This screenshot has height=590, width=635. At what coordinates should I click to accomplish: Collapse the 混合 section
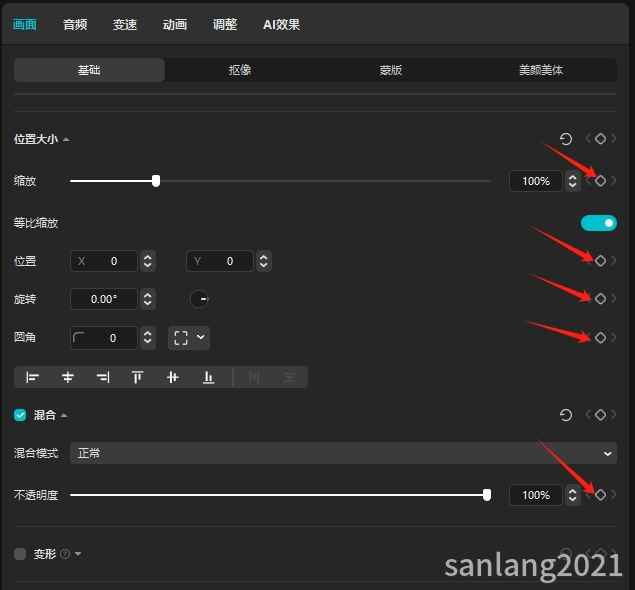coord(64,415)
